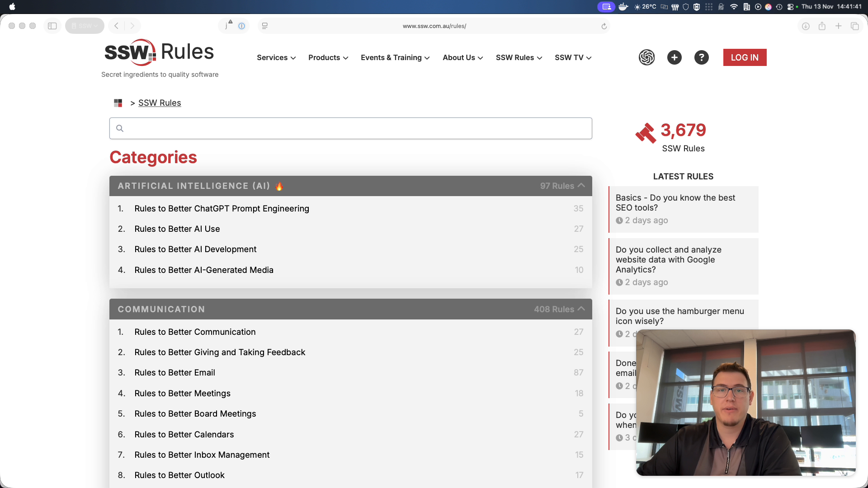The width and height of the screenshot is (868, 488).
Task: Open the Apple menu
Action: [x=12, y=7]
